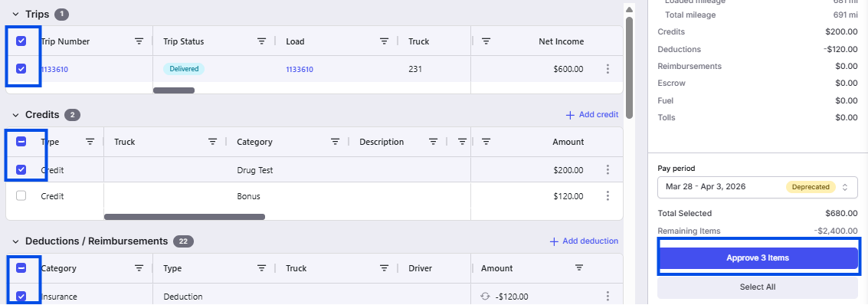Click the Bonus category cell

coord(248,196)
